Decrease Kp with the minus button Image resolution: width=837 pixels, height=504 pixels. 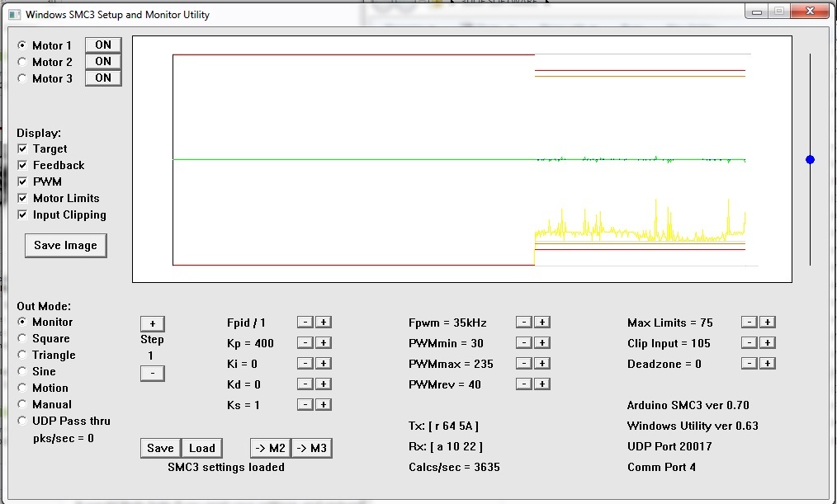[x=305, y=343]
